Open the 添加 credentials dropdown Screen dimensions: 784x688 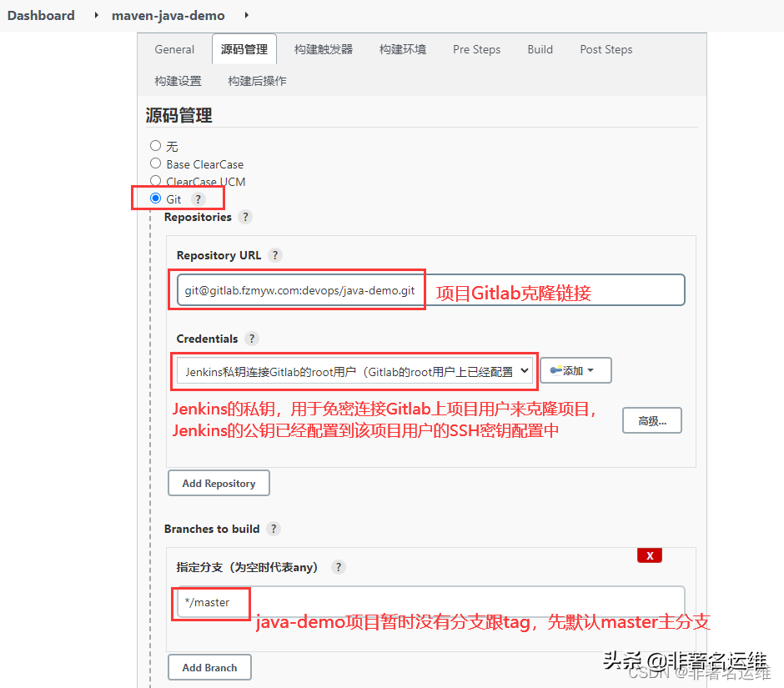point(575,369)
